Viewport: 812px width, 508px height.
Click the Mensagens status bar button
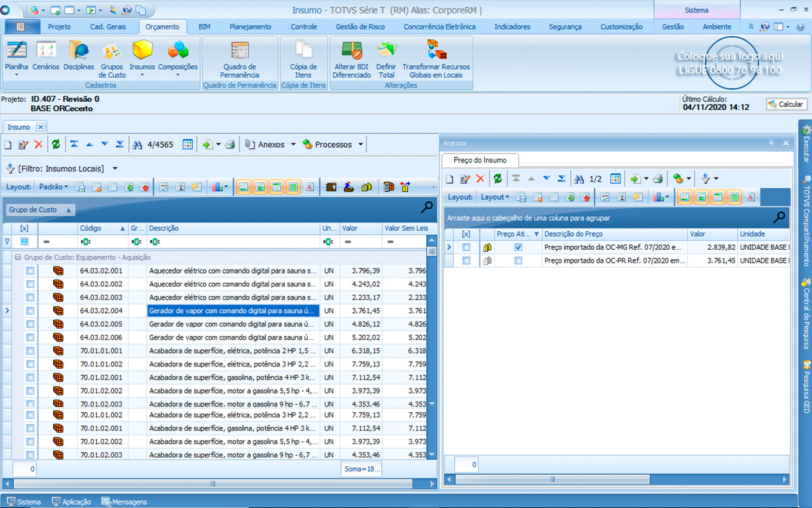(124, 502)
